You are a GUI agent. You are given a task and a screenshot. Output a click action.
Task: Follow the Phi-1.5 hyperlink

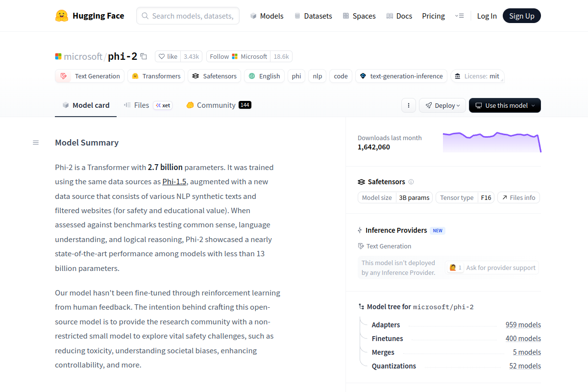(x=174, y=181)
